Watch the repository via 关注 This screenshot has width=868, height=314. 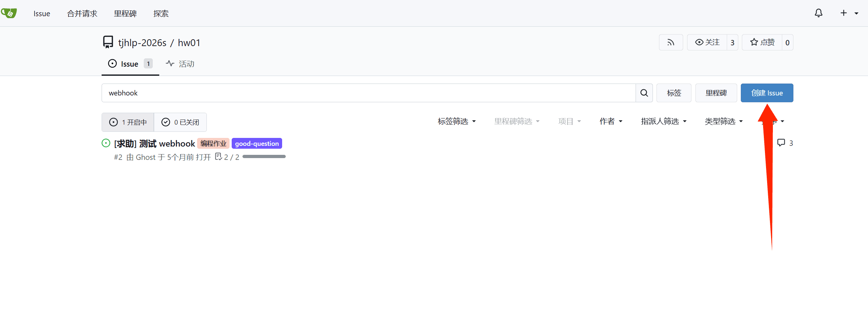707,42
